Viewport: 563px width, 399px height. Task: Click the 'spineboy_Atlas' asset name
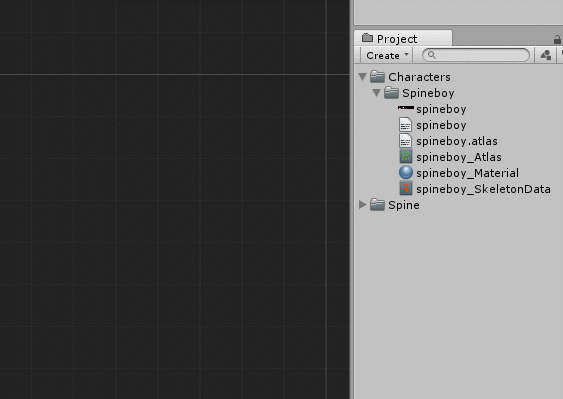[459, 157]
